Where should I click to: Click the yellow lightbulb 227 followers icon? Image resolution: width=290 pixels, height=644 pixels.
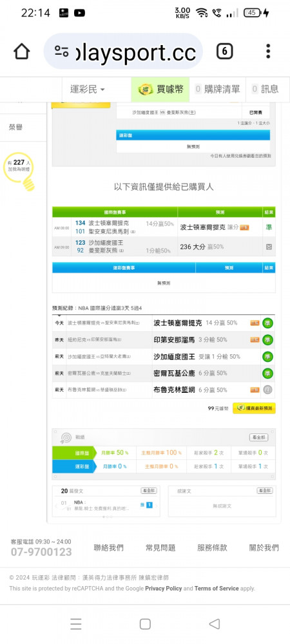(19, 170)
